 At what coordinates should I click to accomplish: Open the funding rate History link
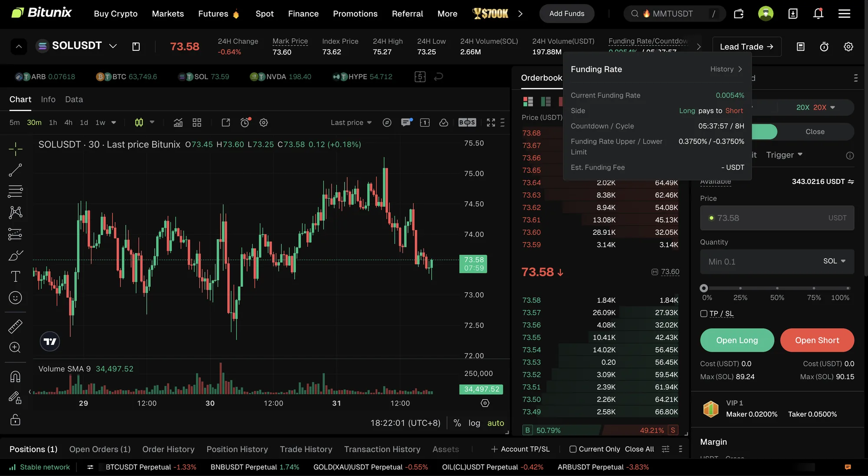[726, 69]
